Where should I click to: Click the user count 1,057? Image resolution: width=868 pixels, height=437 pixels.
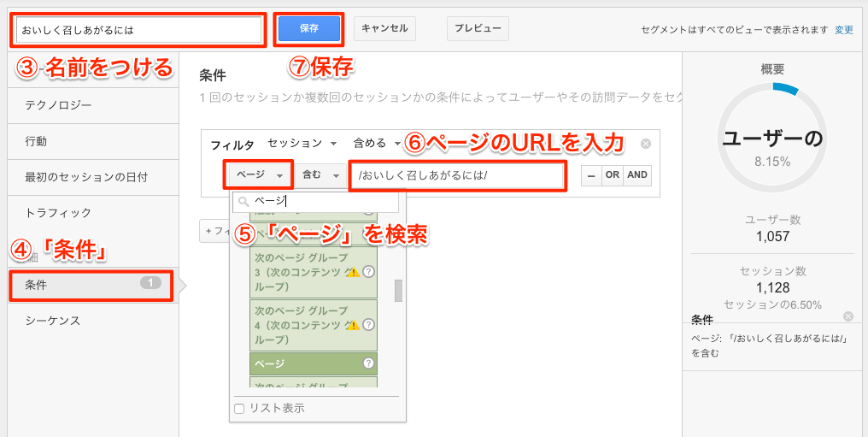773,237
